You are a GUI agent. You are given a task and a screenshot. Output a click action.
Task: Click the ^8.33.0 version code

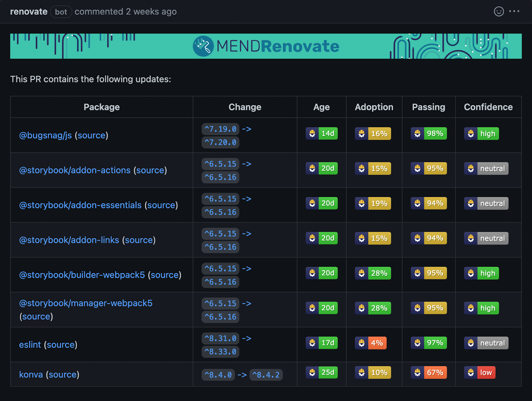click(220, 351)
